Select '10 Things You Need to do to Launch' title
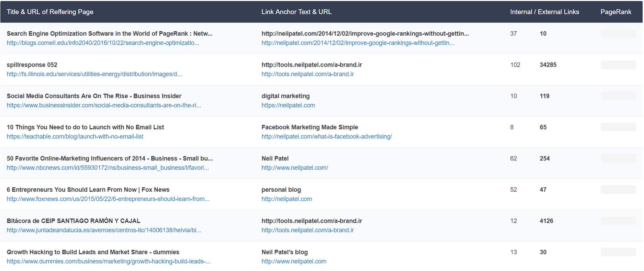This screenshot has width=644, height=271. pyautogui.click(x=85, y=127)
